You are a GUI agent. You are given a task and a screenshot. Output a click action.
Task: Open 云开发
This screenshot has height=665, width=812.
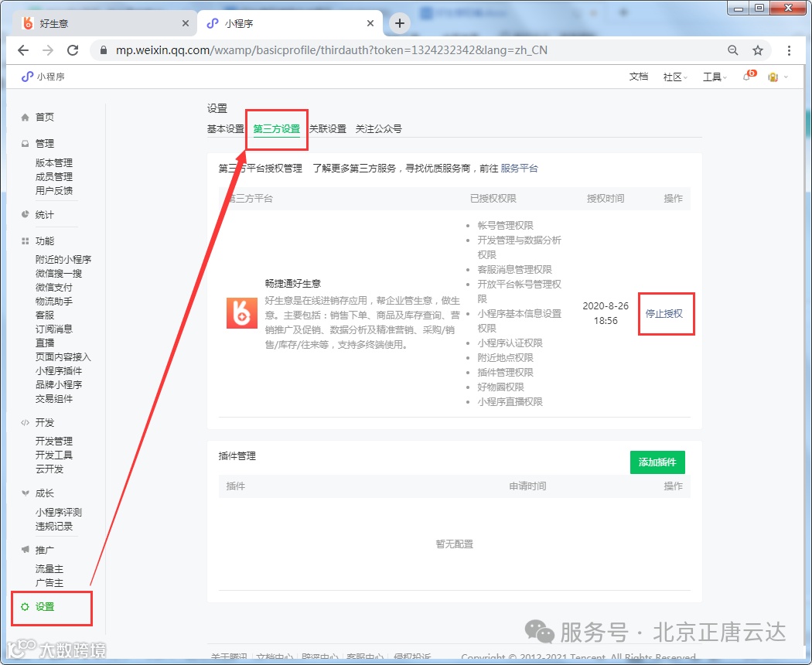click(x=49, y=469)
